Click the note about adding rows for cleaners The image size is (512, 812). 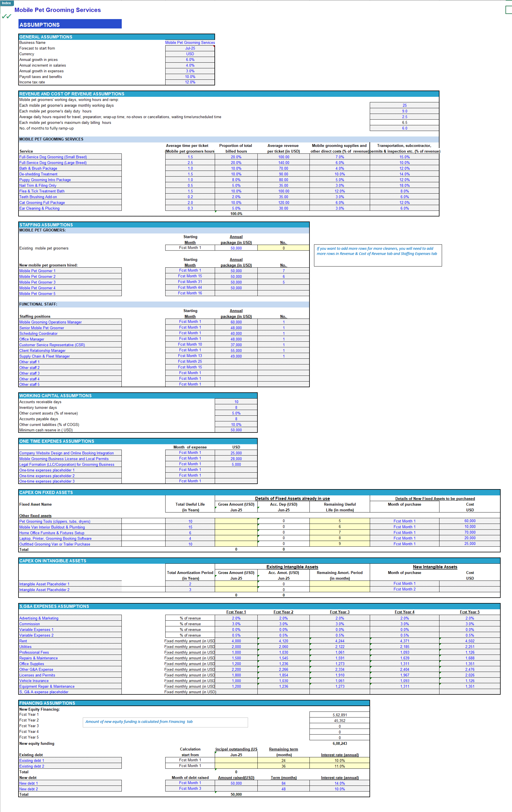(x=378, y=255)
